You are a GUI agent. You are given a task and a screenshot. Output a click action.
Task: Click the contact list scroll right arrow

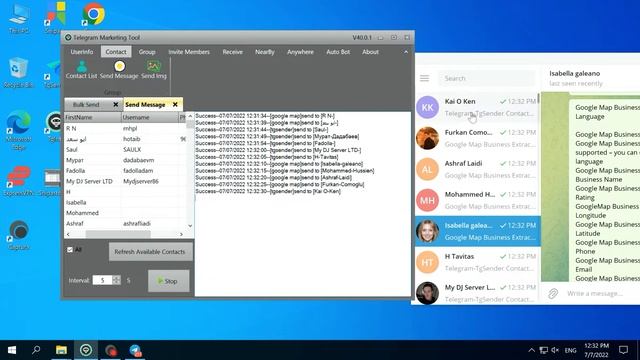click(x=182, y=234)
